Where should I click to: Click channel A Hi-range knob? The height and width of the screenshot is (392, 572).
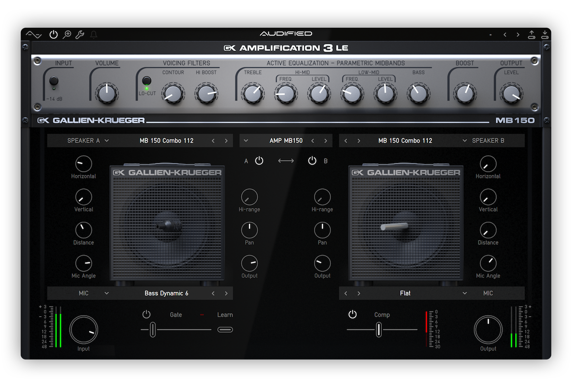(249, 197)
